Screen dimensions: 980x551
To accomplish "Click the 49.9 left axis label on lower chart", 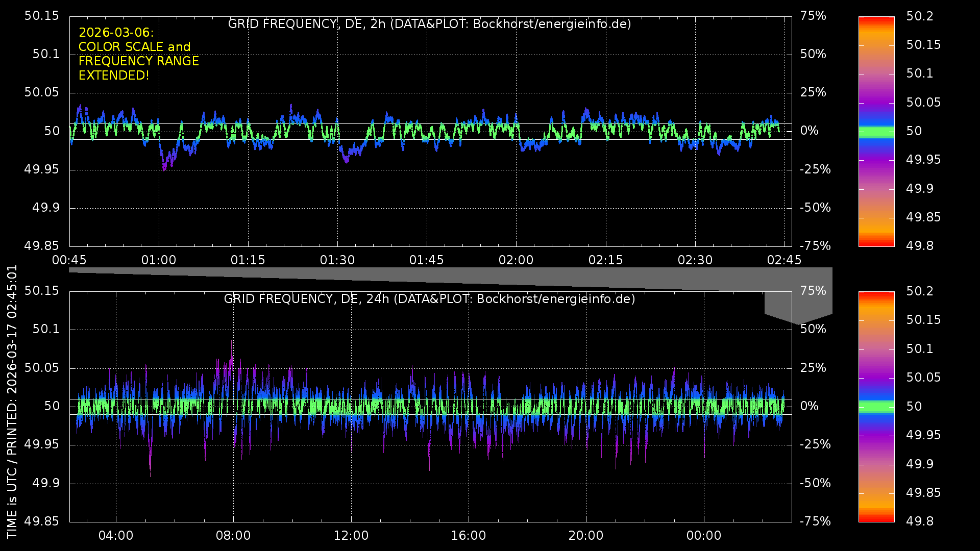I will point(46,483).
